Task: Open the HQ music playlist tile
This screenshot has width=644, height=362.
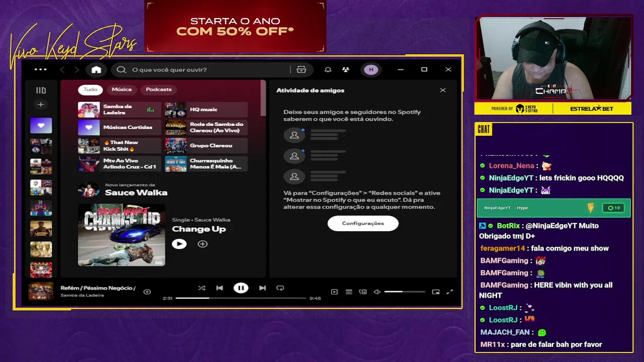Action: pyautogui.click(x=206, y=110)
